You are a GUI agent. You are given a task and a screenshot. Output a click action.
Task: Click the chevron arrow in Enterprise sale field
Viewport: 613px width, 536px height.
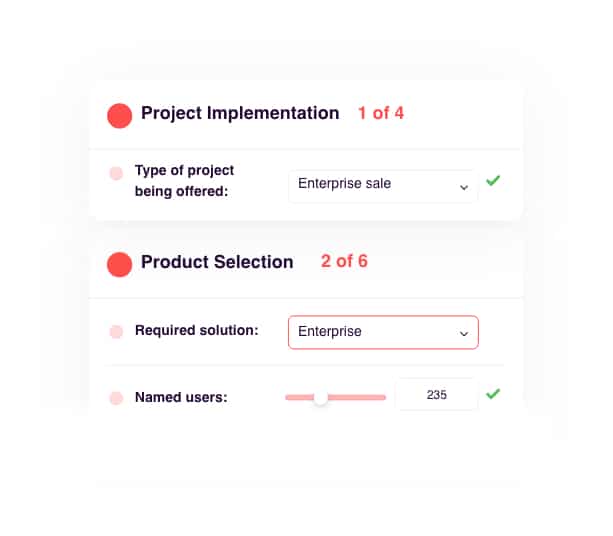pos(464,188)
